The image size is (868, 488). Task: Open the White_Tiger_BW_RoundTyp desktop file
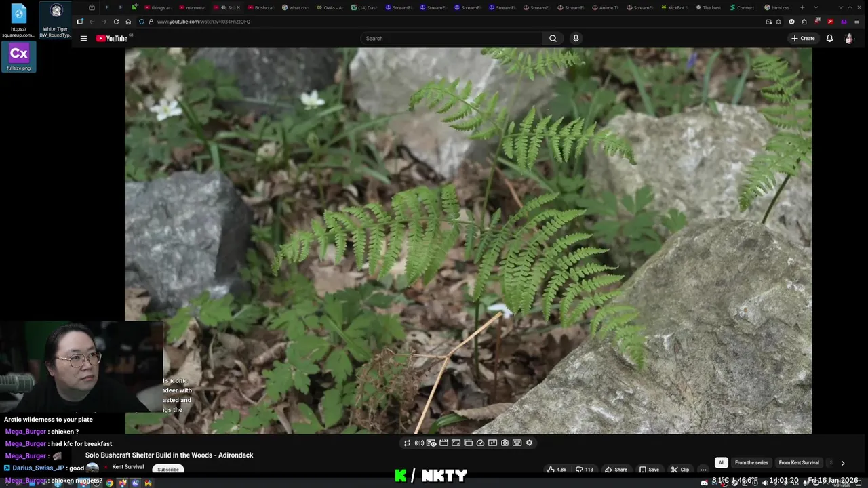pyautogui.click(x=56, y=20)
